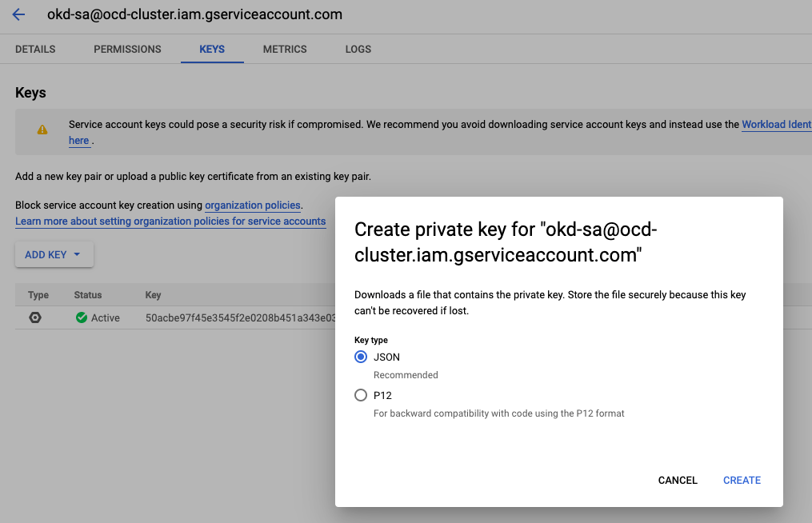Go back using the left arrow icon
Screen dimensions: 812x523
coord(18,14)
